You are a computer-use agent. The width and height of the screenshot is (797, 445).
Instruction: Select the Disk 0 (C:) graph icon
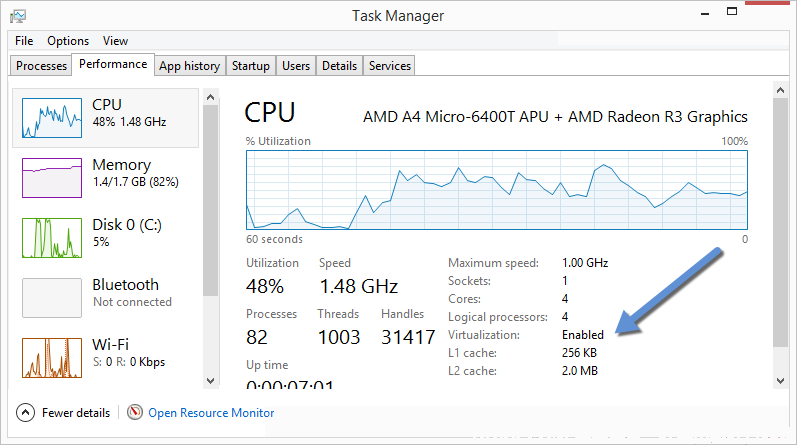click(52, 238)
